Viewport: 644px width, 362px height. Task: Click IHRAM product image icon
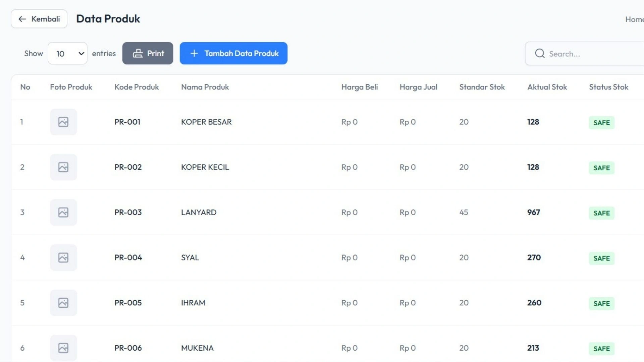(x=63, y=303)
